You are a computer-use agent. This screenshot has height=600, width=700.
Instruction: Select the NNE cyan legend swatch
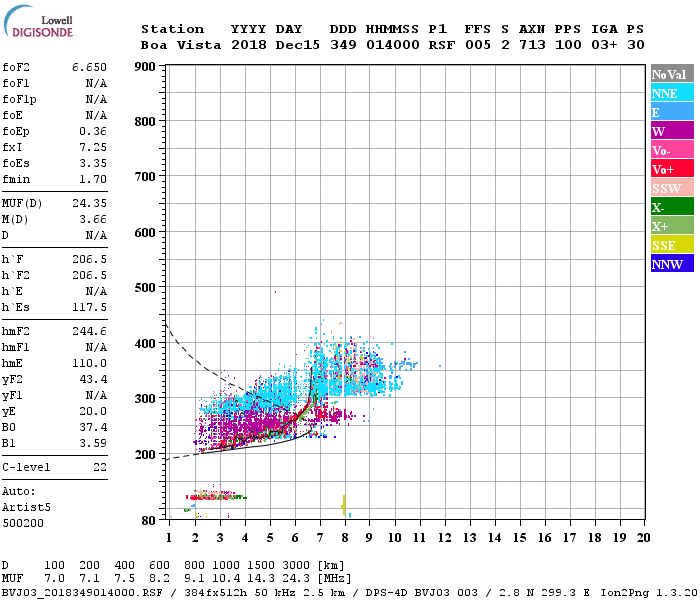pos(672,93)
